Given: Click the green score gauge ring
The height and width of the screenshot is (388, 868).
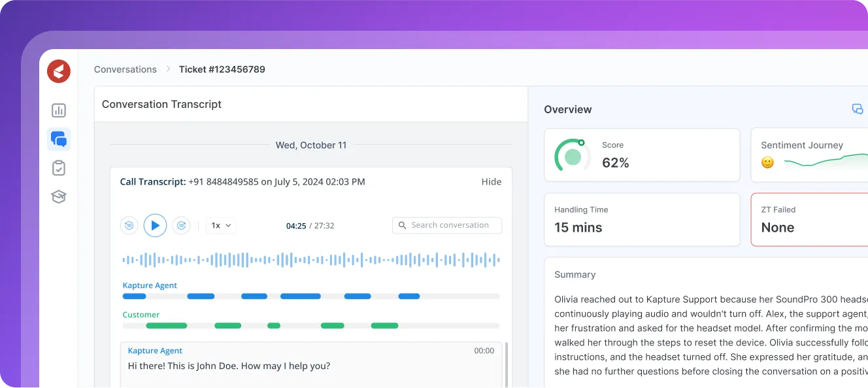Looking at the screenshot, I should point(573,156).
